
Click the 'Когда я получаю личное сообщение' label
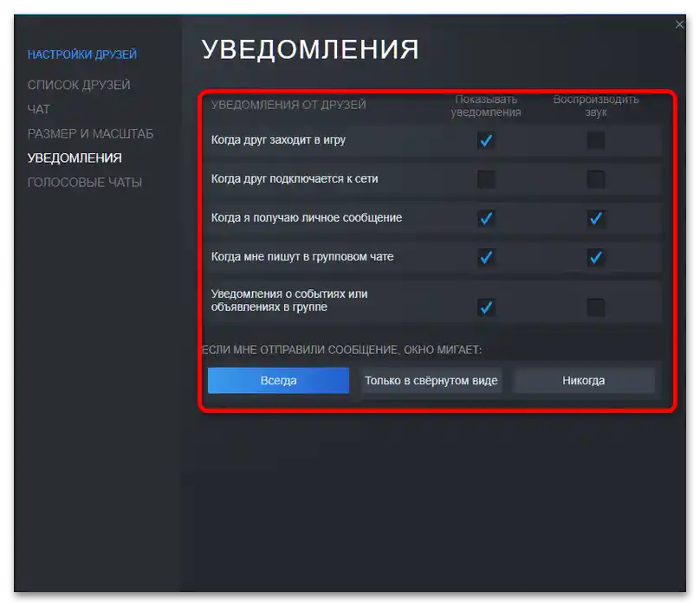[x=307, y=217]
